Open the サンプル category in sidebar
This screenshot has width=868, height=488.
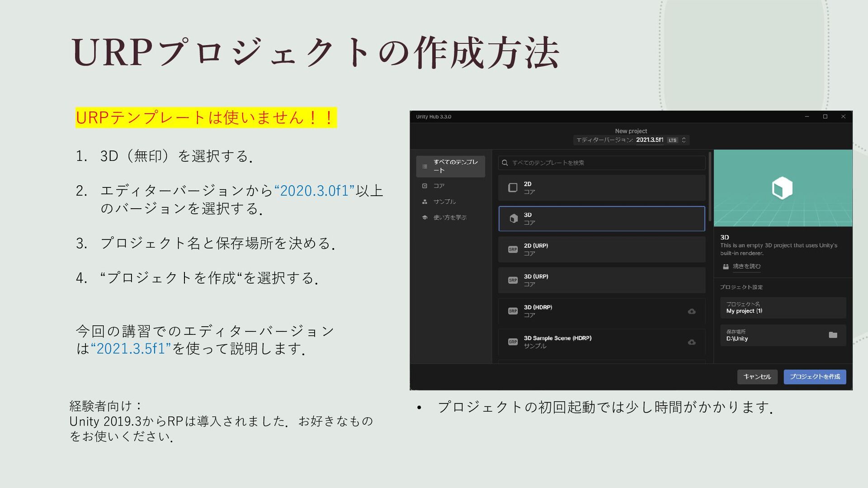[444, 202]
